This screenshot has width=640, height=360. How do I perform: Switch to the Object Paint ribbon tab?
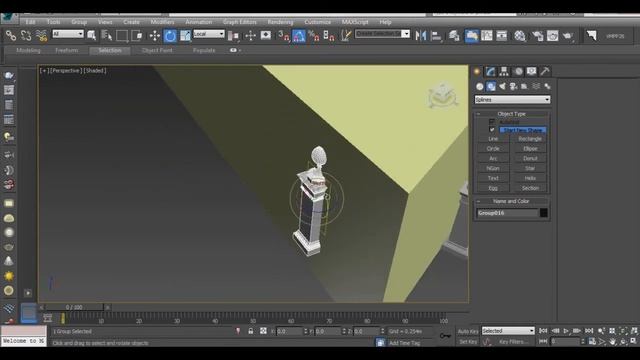(157, 51)
